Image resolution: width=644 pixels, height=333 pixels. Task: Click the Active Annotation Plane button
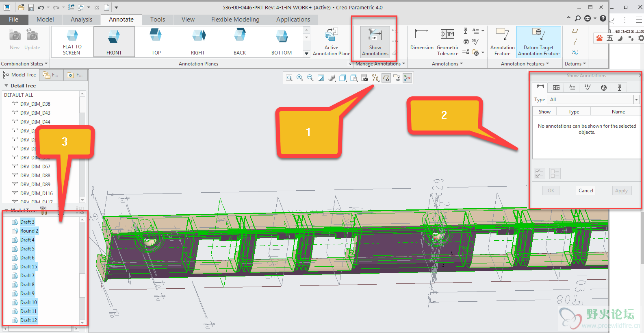[x=332, y=42]
